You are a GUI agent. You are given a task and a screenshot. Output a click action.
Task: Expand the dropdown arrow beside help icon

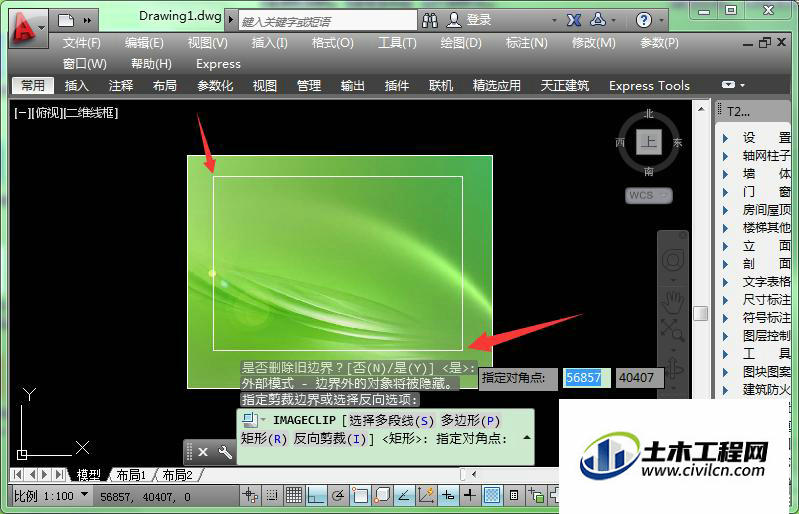tap(661, 21)
